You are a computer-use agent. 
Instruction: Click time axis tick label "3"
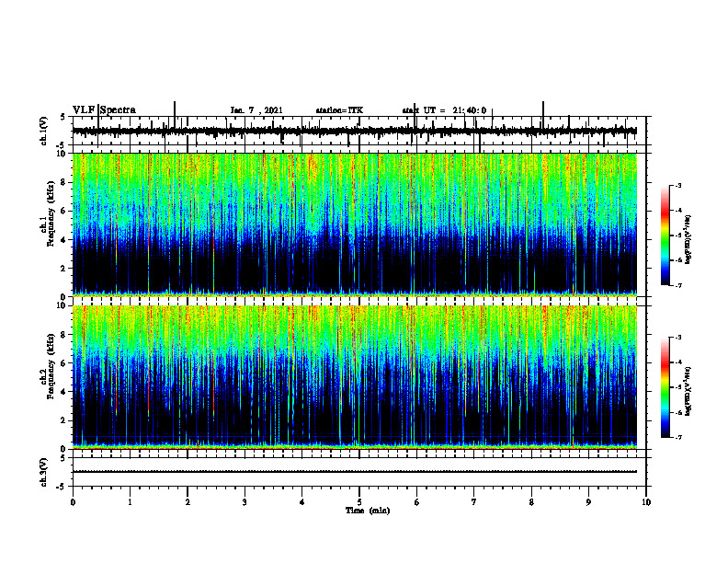[245, 502]
